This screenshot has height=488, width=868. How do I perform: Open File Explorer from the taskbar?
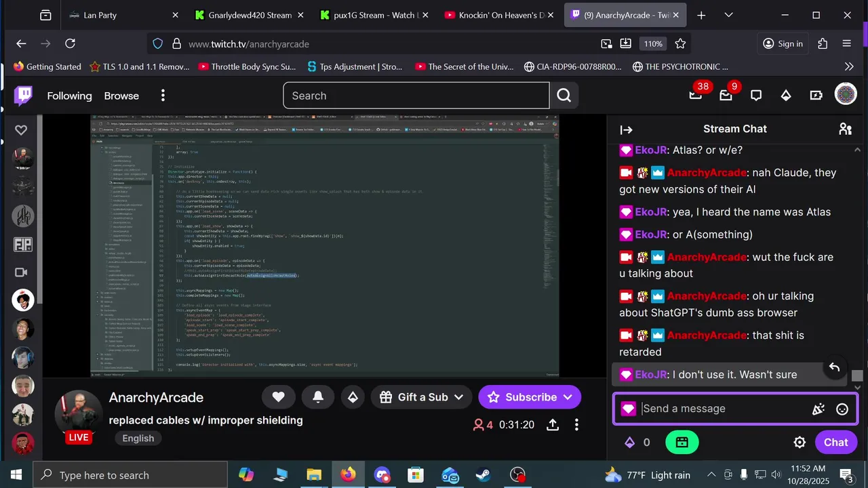click(314, 475)
